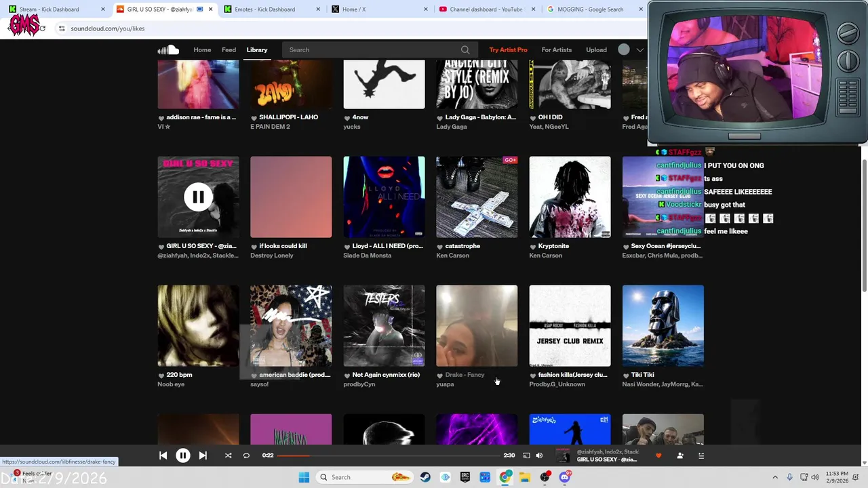Unlike the 4now track heart icon
868x488 pixels.
347,118
